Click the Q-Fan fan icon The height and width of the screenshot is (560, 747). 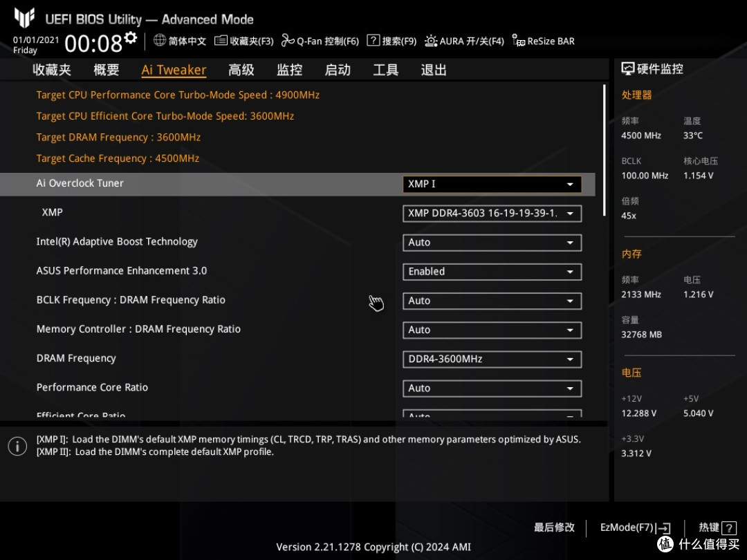click(x=288, y=41)
